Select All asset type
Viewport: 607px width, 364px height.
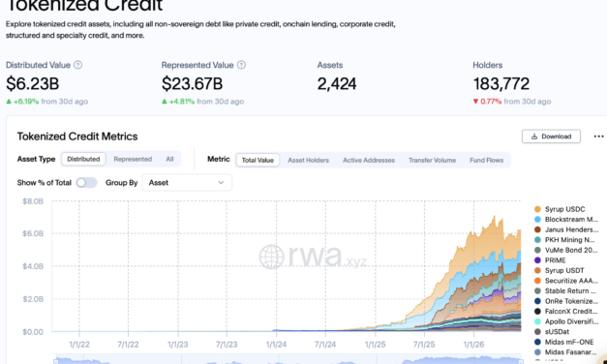pos(169,159)
